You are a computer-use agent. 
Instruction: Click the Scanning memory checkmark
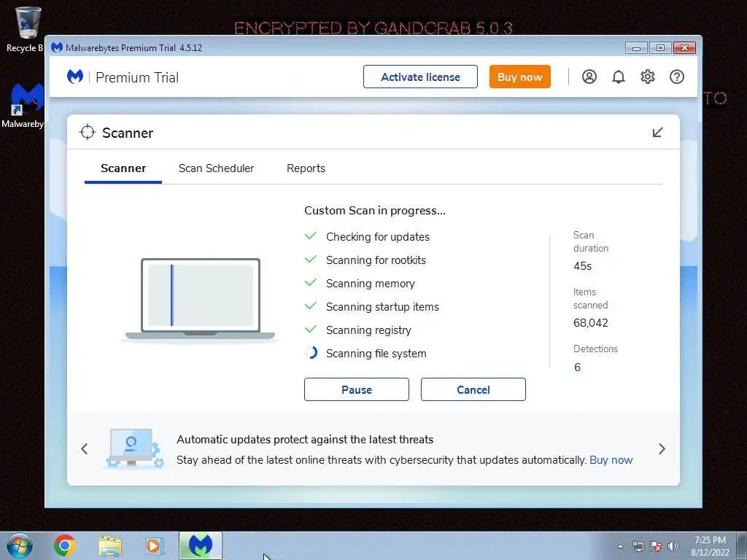tap(311, 282)
